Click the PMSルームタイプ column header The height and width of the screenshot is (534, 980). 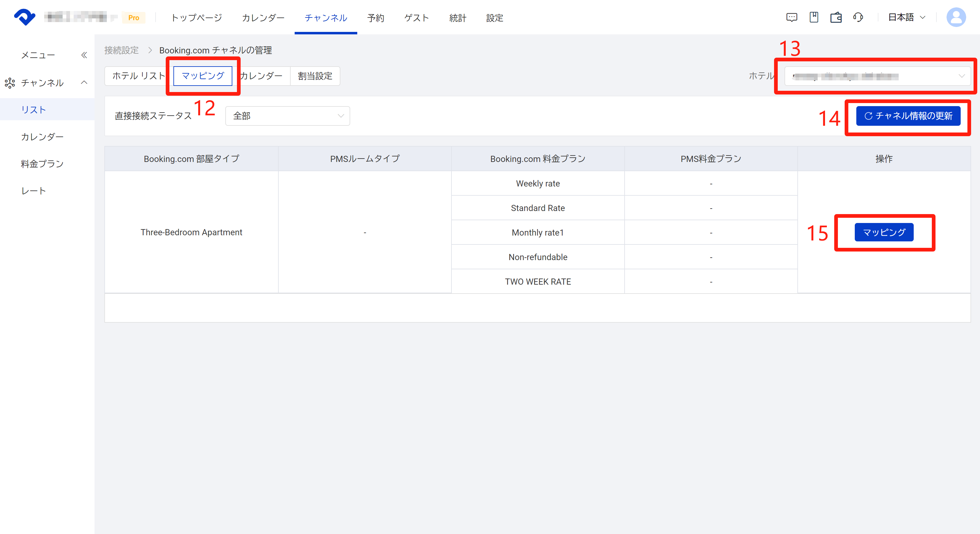point(364,159)
